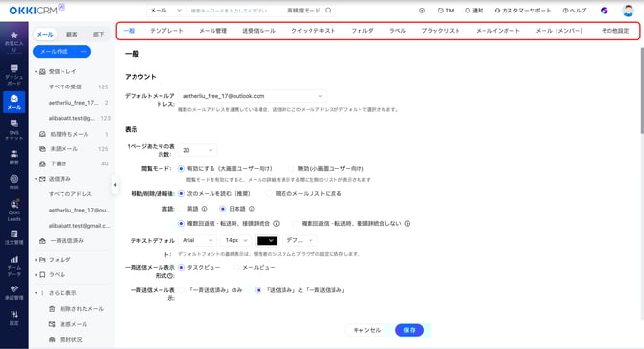This screenshot has width=644, height=349.
Task: Select 無効 (小画面ユーザー向け) radio
Action: tap(291, 169)
